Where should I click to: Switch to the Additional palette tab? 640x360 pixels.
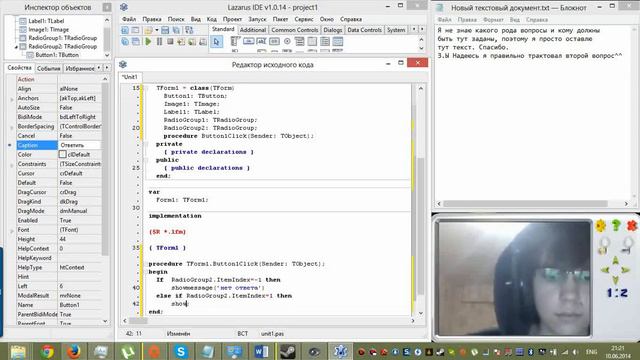253,30
